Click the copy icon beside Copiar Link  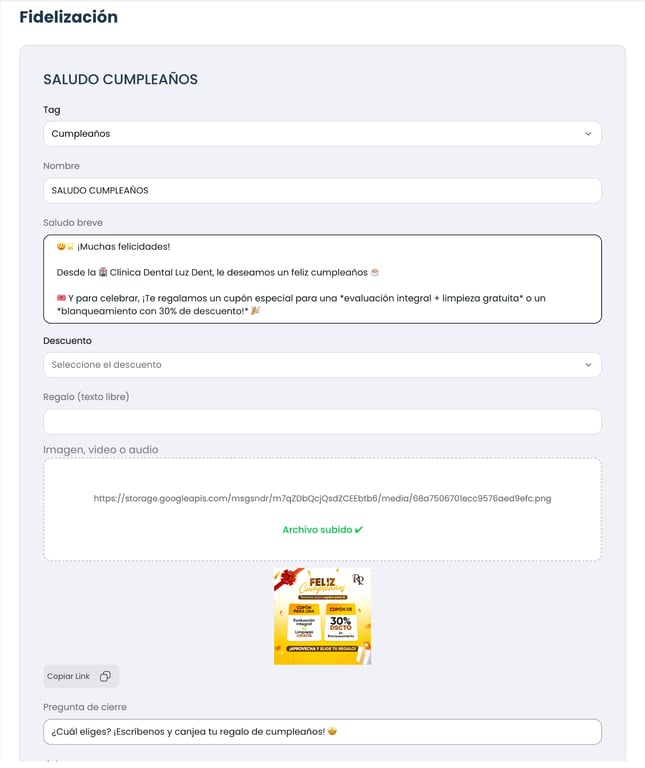click(x=105, y=676)
